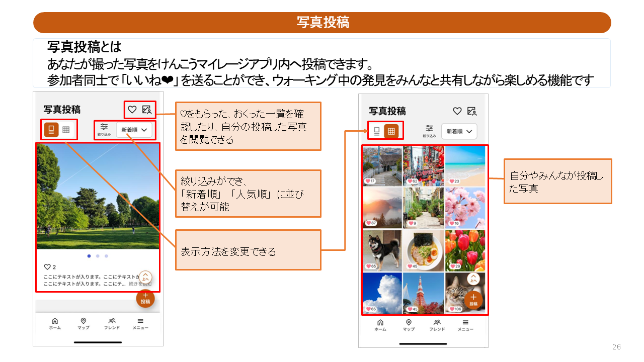The width and height of the screenshot is (644, 362).
Task: Tap scroll-to-top arrow on the cat thumbnail
Action: point(473,280)
